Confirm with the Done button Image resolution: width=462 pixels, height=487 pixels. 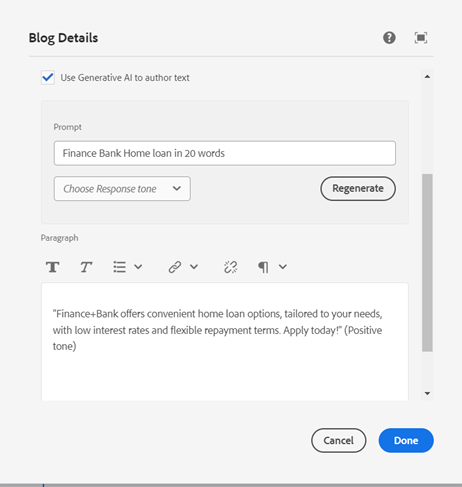pos(406,440)
